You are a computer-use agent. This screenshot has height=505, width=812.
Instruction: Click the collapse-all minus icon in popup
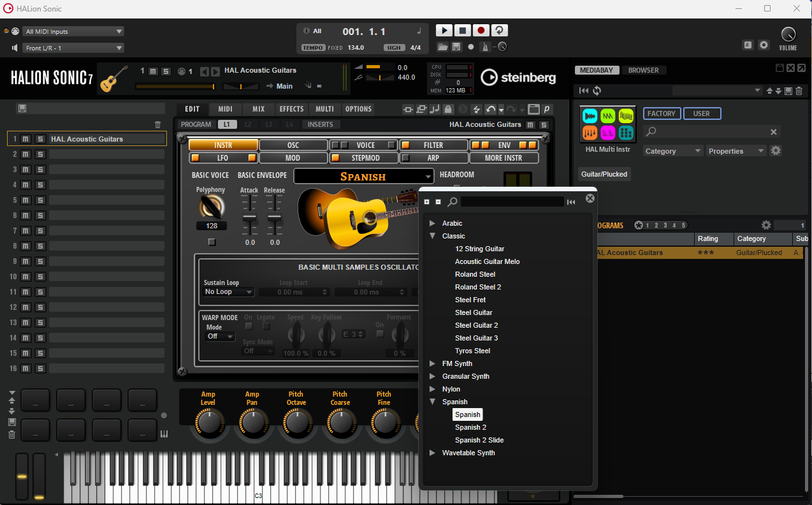click(x=438, y=201)
